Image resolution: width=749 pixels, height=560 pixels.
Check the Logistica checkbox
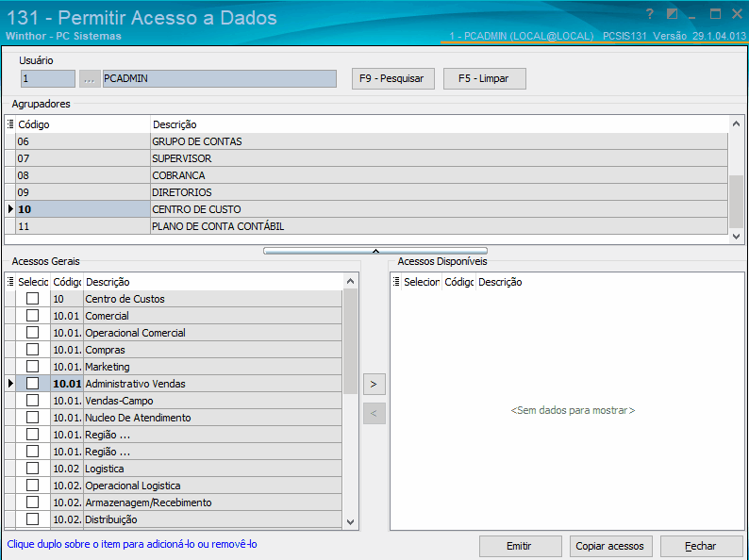[x=32, y=469]
